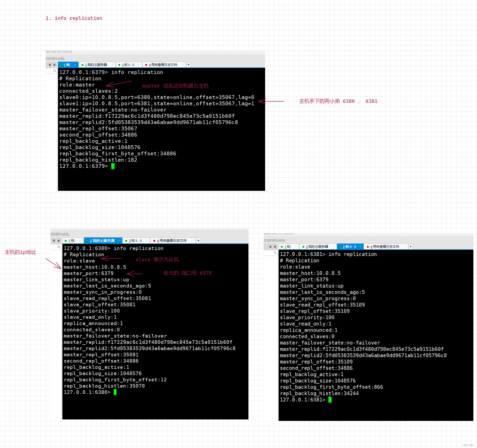Viewport: 477px width, 448px height.
Task: Click the 'role:master' line in 6379 terminal
Action: [x=77, y=85]
